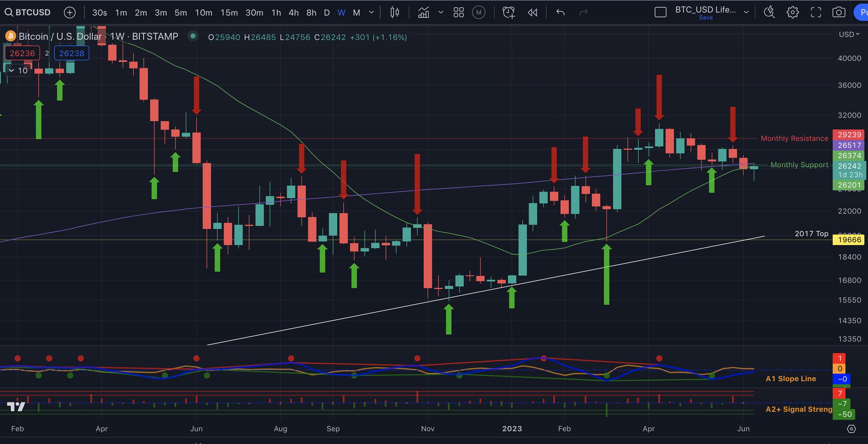Click the yellow 19666 price label
Viewport: 868px width, 444px height.
pos(849,240)
